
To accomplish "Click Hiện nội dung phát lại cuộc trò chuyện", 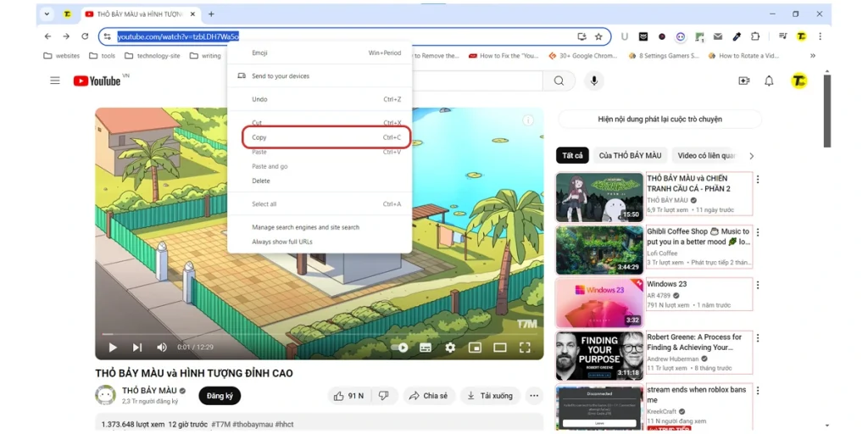I will (x=659, y=119).
